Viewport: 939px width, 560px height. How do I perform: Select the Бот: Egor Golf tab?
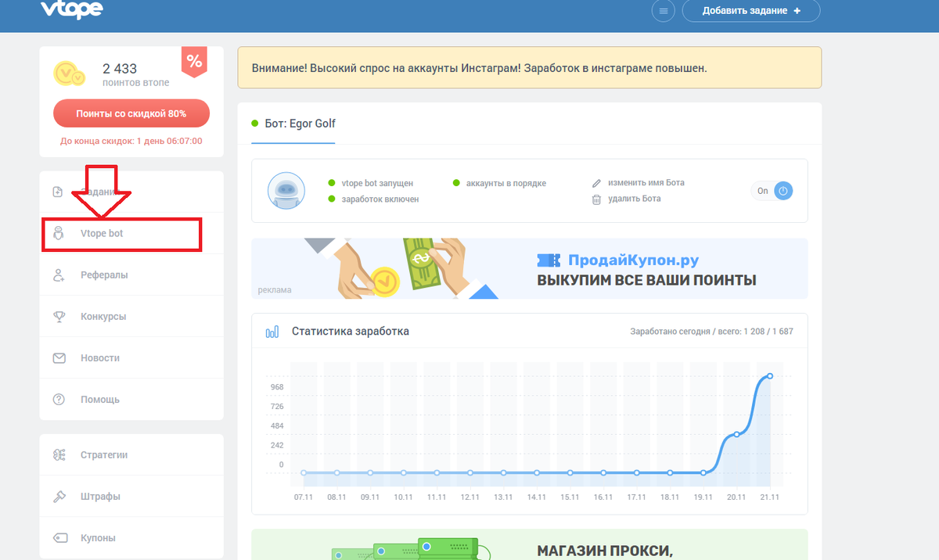tap(293, 124)
